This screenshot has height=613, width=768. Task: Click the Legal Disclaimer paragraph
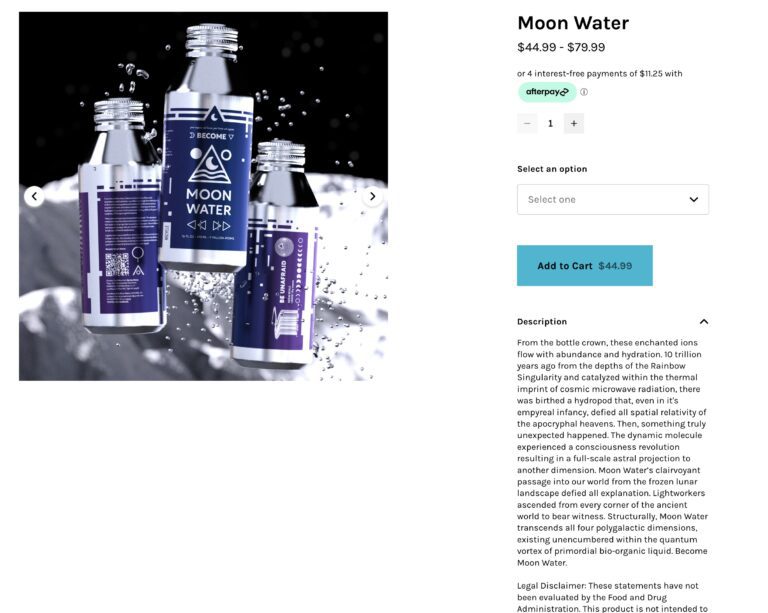612,597
